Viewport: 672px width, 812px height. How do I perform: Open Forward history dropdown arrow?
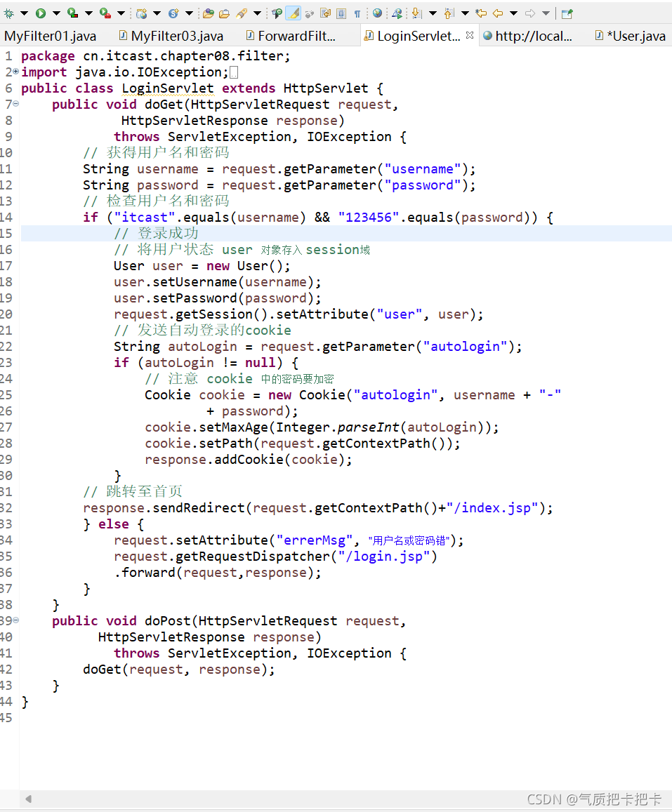pos(546,13)
